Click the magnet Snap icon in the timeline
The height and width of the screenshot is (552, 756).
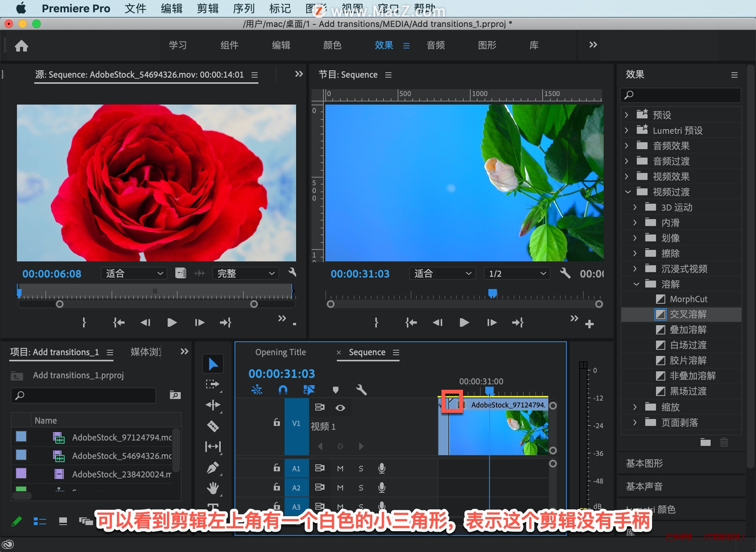click(x=283, y=390)
